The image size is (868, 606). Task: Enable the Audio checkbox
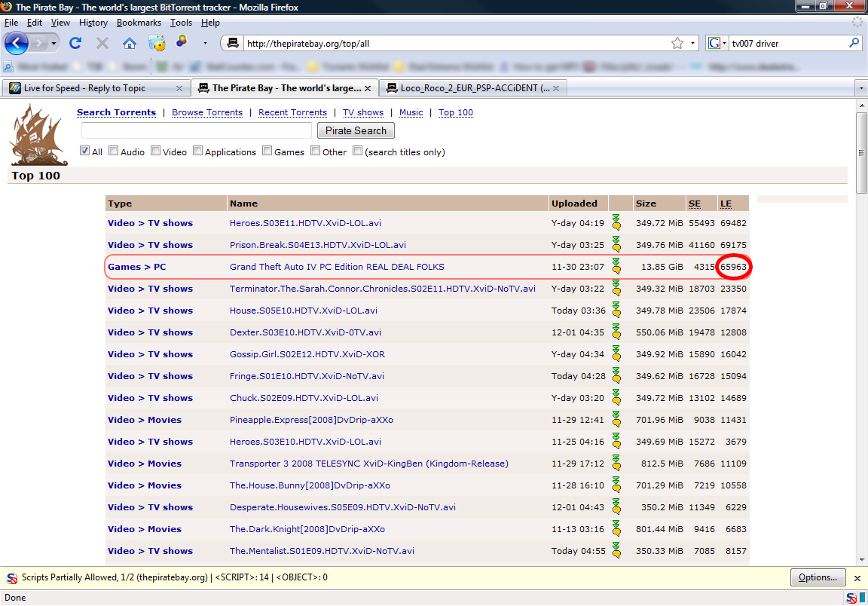(x=114, y=151)
